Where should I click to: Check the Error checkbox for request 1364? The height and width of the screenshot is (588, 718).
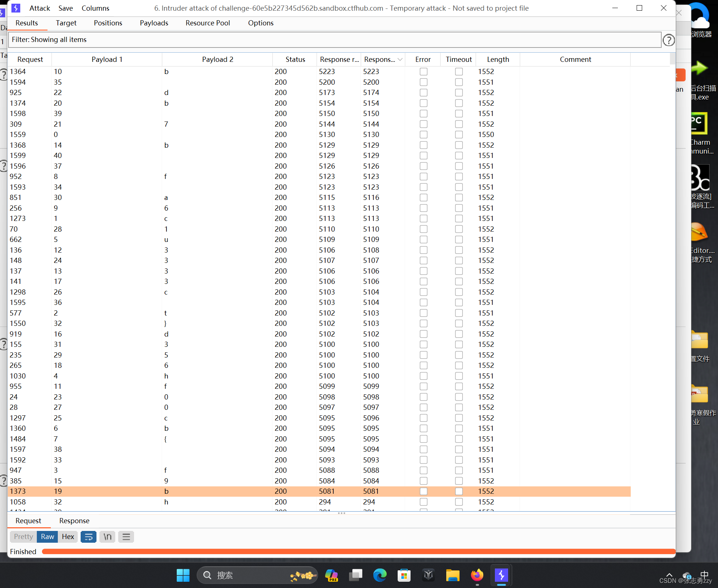(x=423, y=71)
